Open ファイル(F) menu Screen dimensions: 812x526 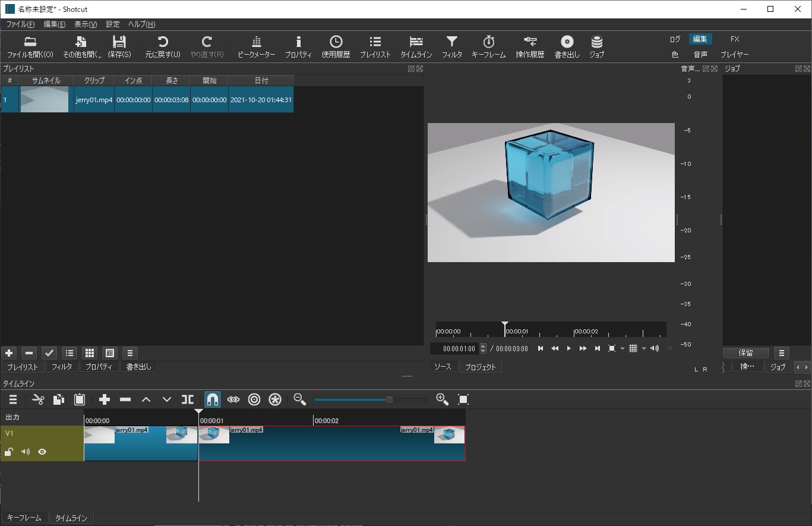[21, 24]
